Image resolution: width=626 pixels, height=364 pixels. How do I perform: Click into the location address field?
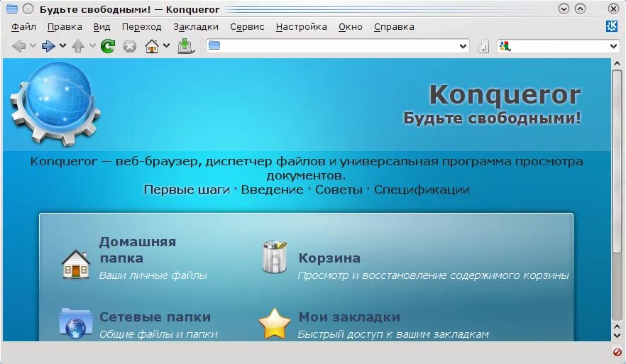[x=339, y=46]
